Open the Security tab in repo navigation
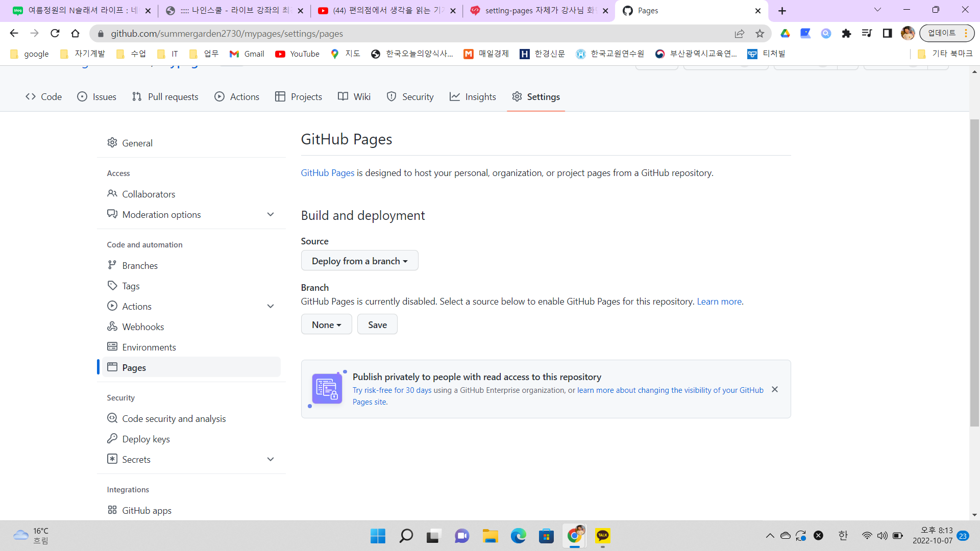This screenshot has width=980, height=551. tap(410, 97)
